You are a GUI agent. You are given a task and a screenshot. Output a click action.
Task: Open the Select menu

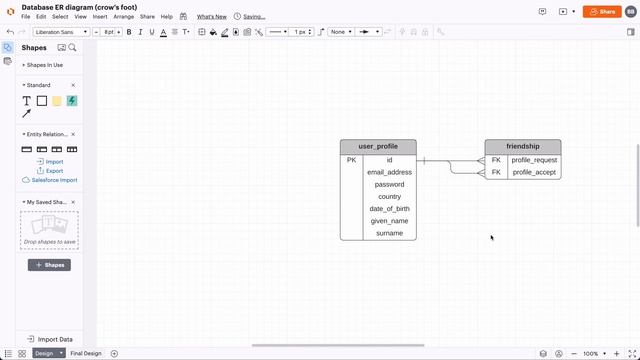click(x=60, y=17)
